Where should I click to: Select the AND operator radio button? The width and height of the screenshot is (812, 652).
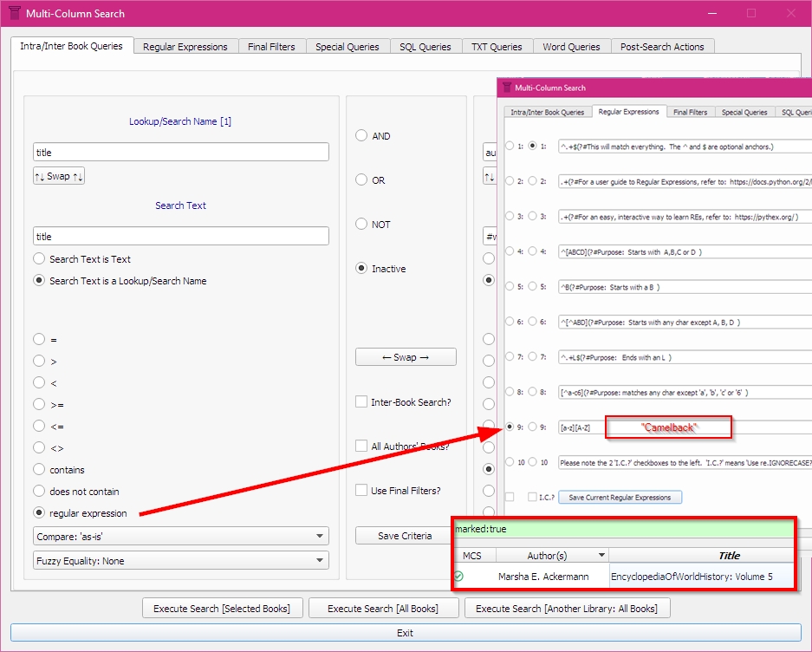point(361,136)
